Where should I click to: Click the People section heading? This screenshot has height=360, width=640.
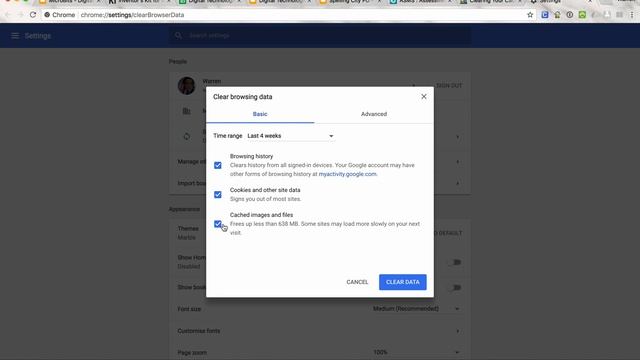coord(178,62)
